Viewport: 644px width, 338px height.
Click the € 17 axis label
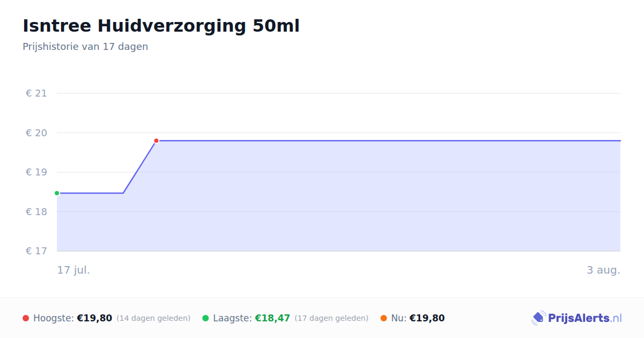point(36,251)
